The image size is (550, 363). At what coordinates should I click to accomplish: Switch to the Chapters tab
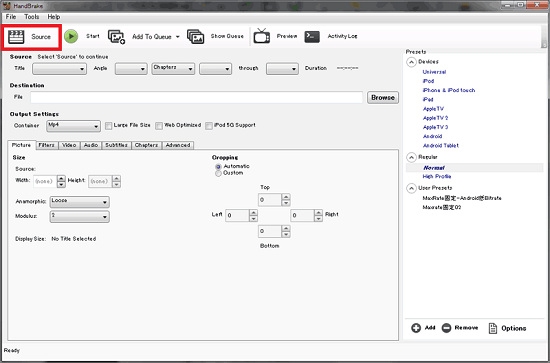coord(147,145)
